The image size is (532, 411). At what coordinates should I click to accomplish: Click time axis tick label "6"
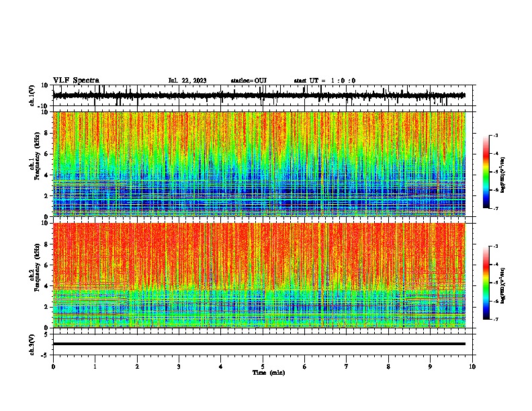click(x=305, y=367)
